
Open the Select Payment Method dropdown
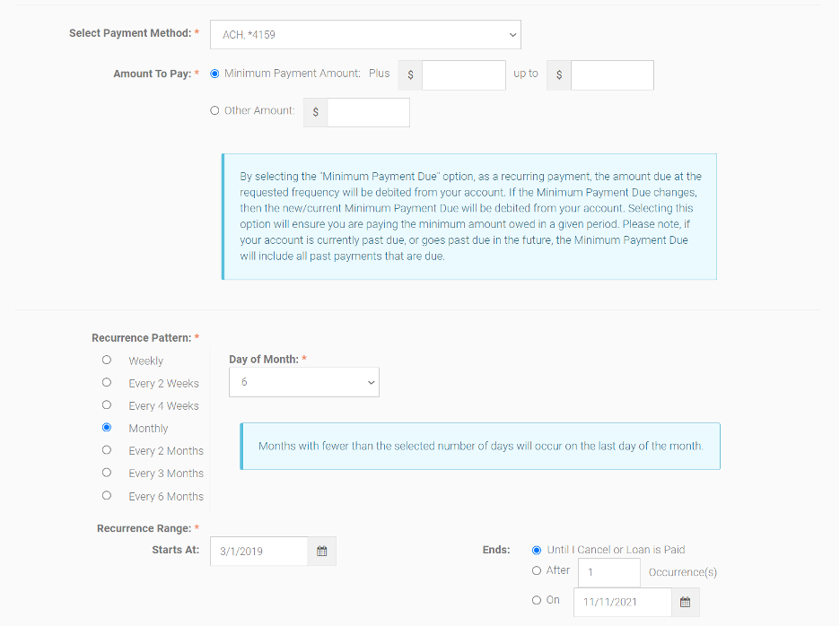tap(365, 35)
